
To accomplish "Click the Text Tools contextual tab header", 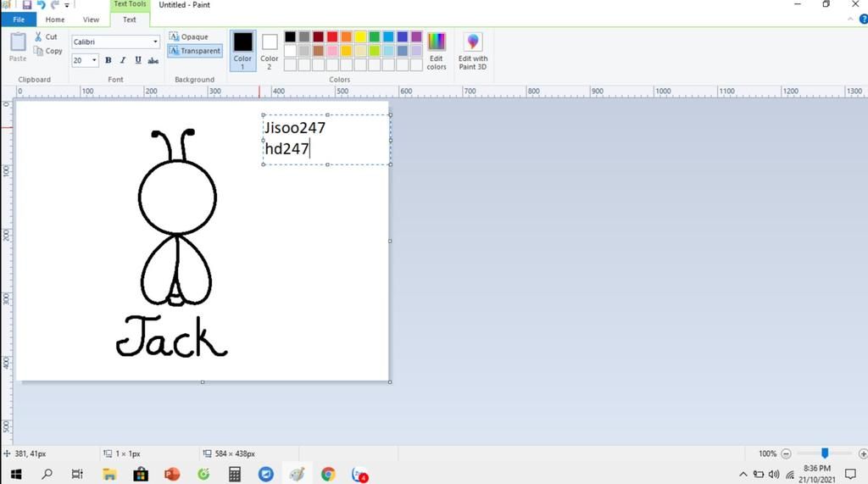I will [x=130, y=4].
